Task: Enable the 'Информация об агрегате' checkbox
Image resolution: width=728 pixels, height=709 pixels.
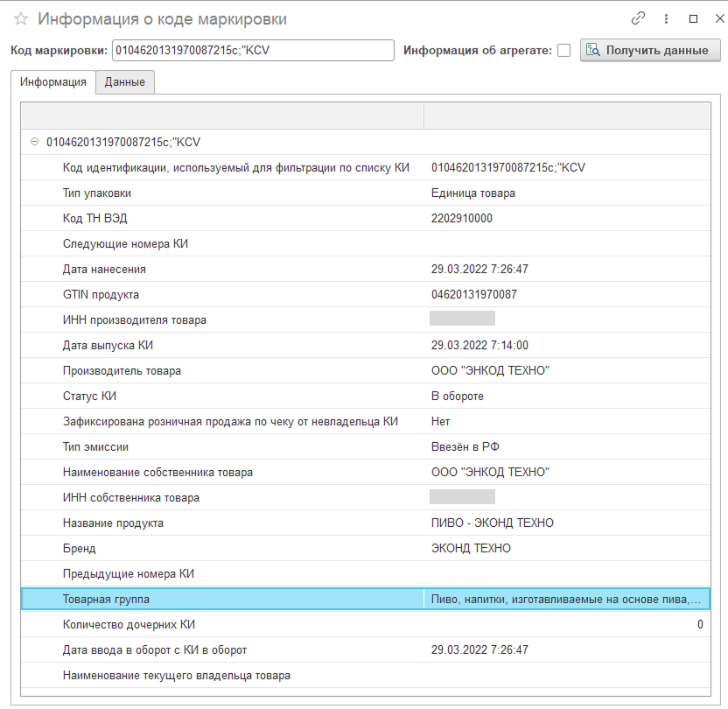Action: coord(563,51)
